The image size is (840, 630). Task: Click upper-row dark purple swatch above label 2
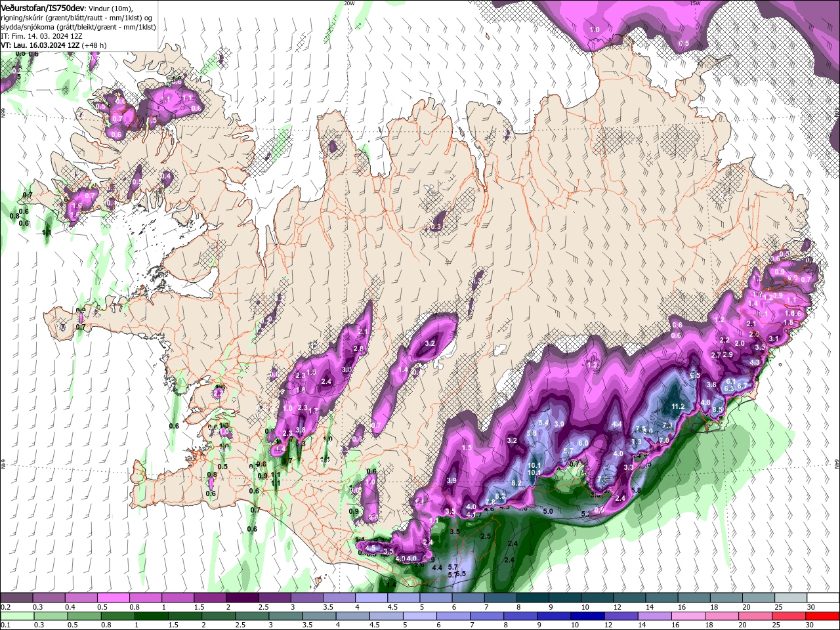click(242, 598)
